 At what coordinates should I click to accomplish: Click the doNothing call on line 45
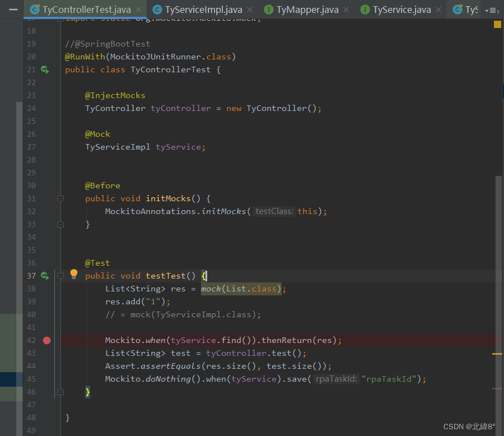(168, 379)
